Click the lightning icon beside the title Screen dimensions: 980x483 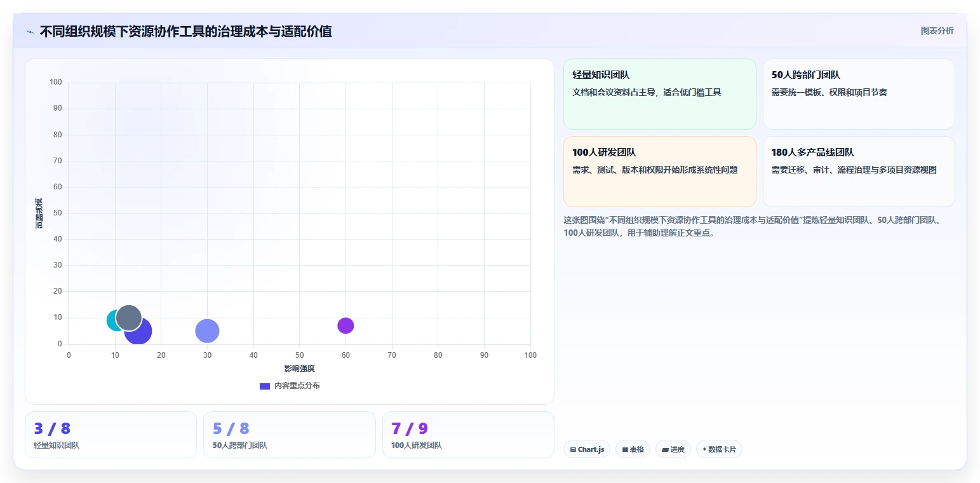pyautogui.click(x=30, y=32)
